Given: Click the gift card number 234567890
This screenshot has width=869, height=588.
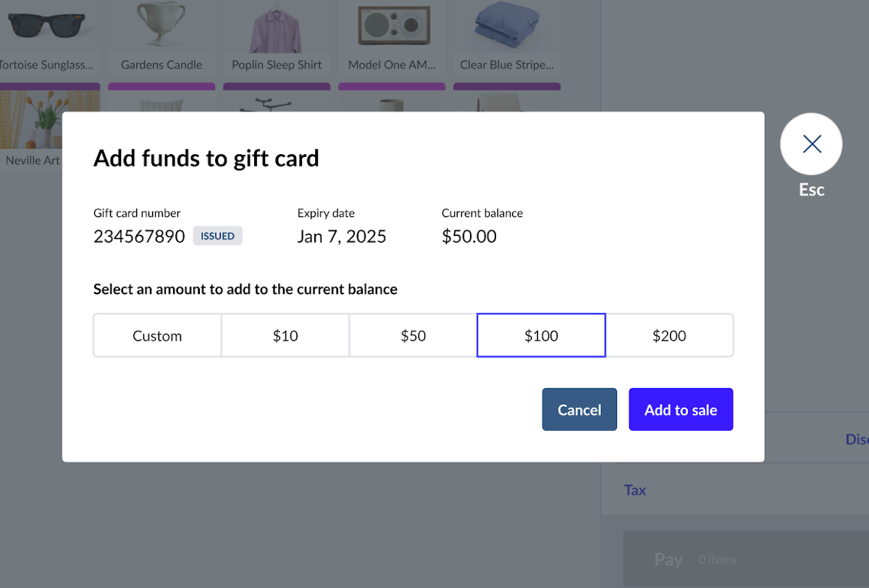Looking at the screenshot, I should point(139,236).
